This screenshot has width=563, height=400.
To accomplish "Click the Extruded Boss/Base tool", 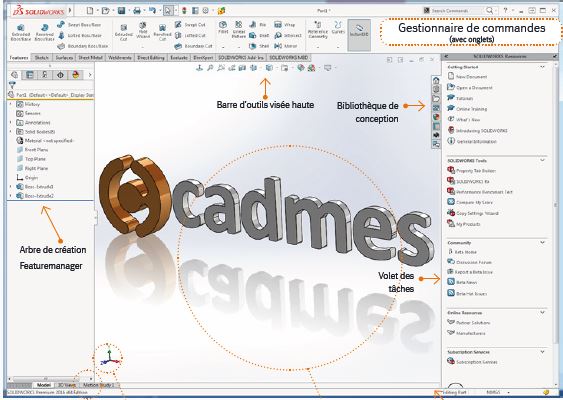I will coord(20,32).
